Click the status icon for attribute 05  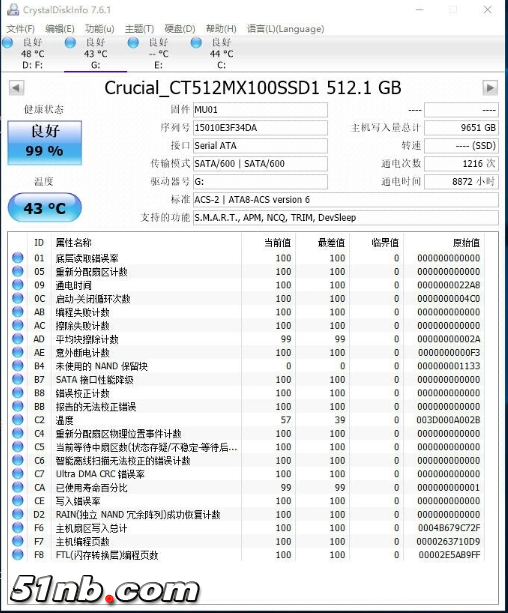[18, 271]
